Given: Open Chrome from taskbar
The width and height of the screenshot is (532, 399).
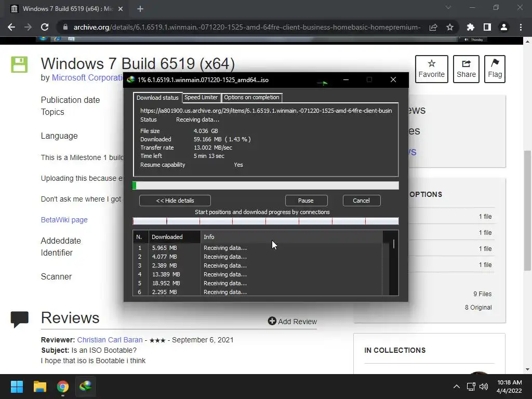Looking at the screenshot, I should 63,387.
